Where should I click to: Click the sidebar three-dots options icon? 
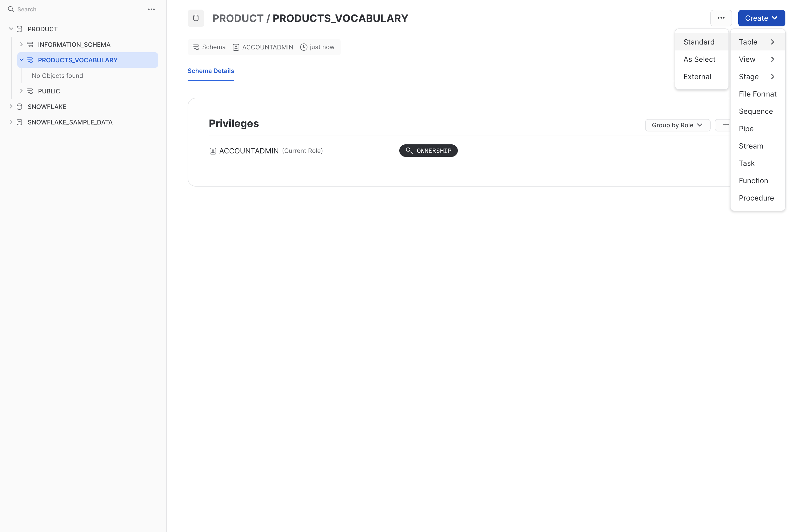[151, 9]
